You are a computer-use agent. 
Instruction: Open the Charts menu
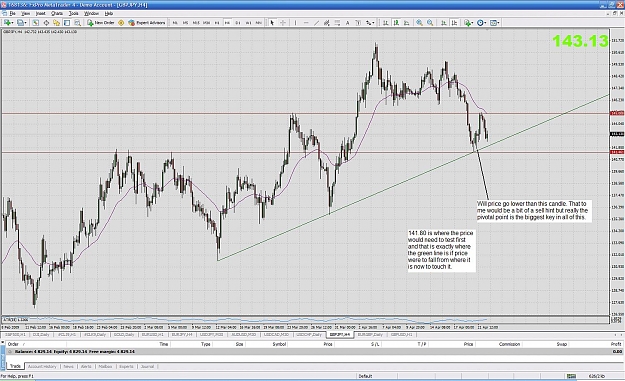coord(57,14)
